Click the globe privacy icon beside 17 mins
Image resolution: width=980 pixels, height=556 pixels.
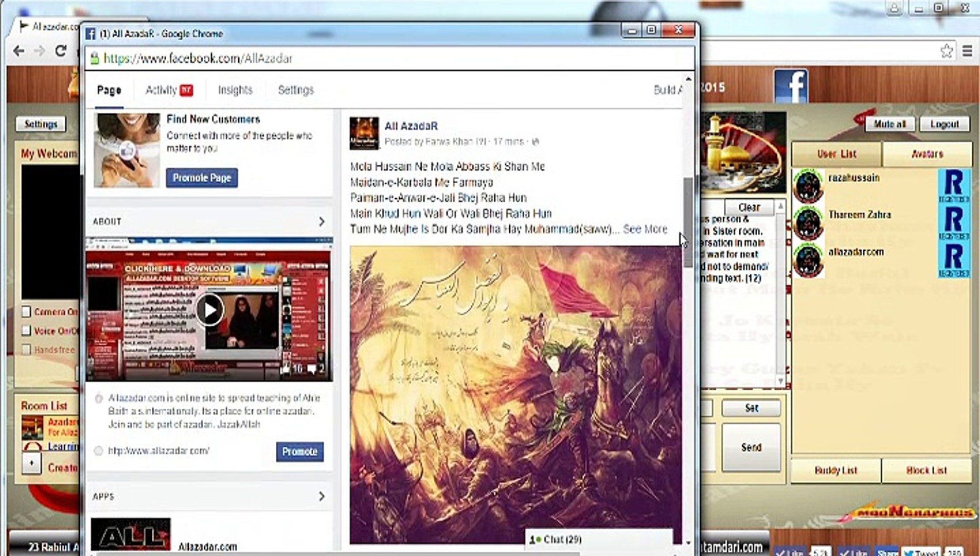point(536,142)
